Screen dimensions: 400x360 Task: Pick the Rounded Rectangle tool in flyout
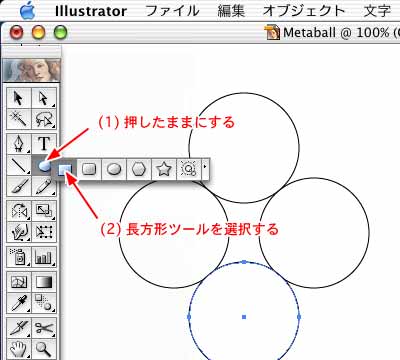[x=89, y=169]
